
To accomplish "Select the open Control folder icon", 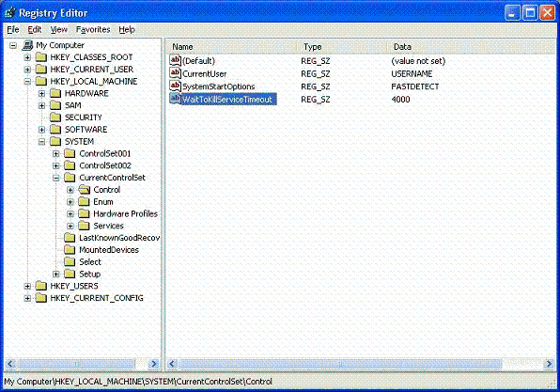I will pyautogui.click(x=85, y=189).
